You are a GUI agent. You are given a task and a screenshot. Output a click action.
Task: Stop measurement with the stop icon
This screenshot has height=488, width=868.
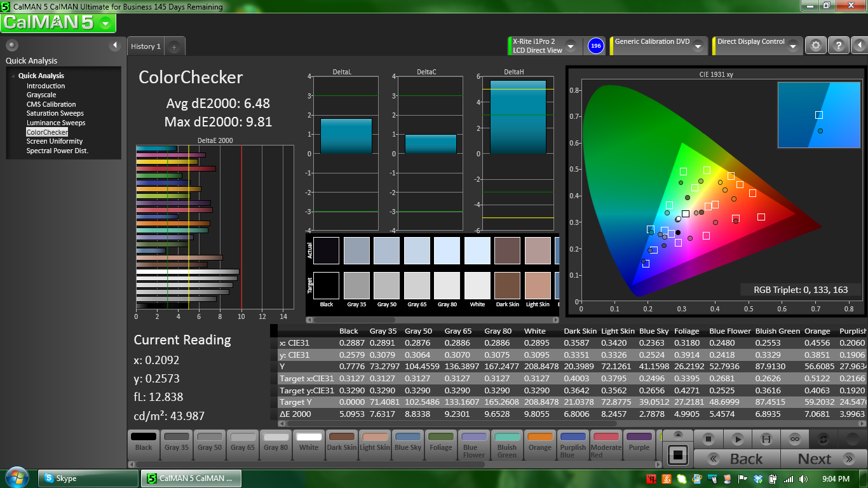710,439
